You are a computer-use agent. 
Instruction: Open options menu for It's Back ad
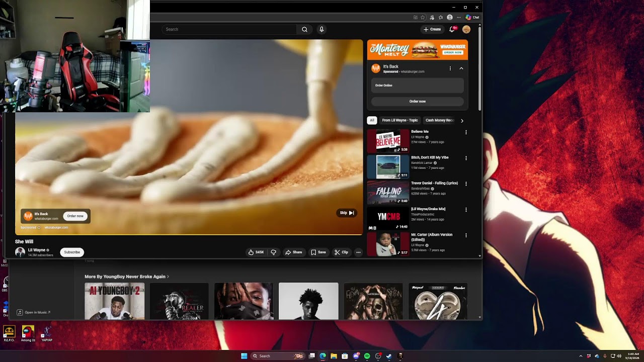450,68
